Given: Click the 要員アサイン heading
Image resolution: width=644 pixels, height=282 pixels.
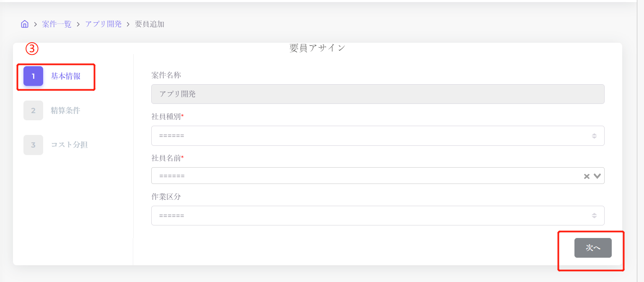Looking at the screenshot, I should point(317,48).
